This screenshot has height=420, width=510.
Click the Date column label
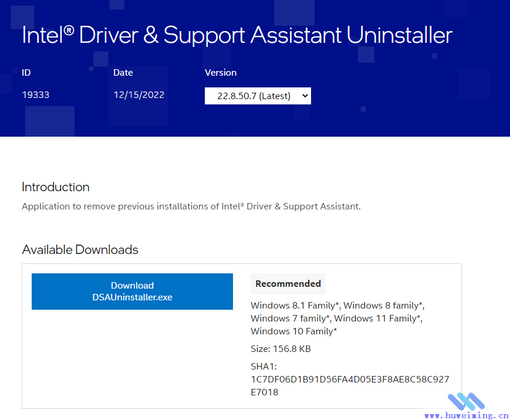123,73
